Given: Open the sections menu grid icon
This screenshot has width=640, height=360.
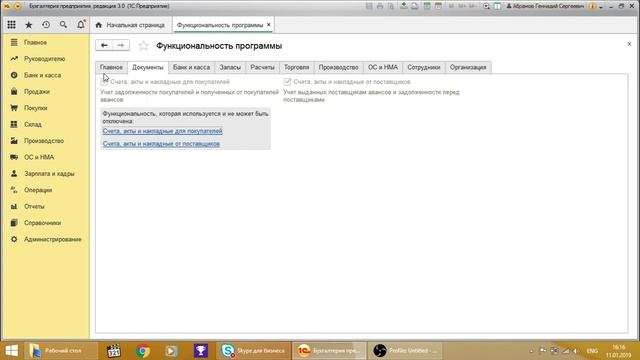Looking at the screenshot, I should [11, 25].
